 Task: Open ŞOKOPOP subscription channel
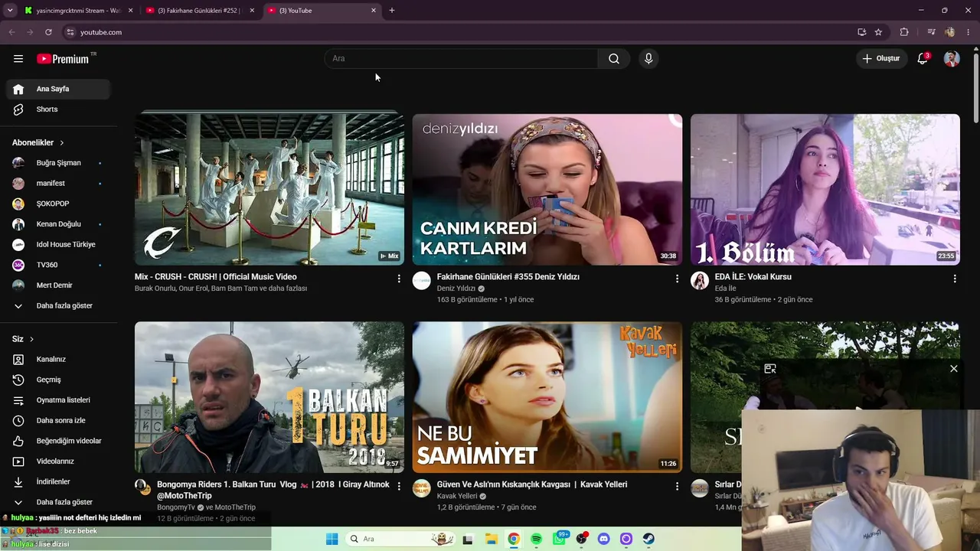point(58,204)
